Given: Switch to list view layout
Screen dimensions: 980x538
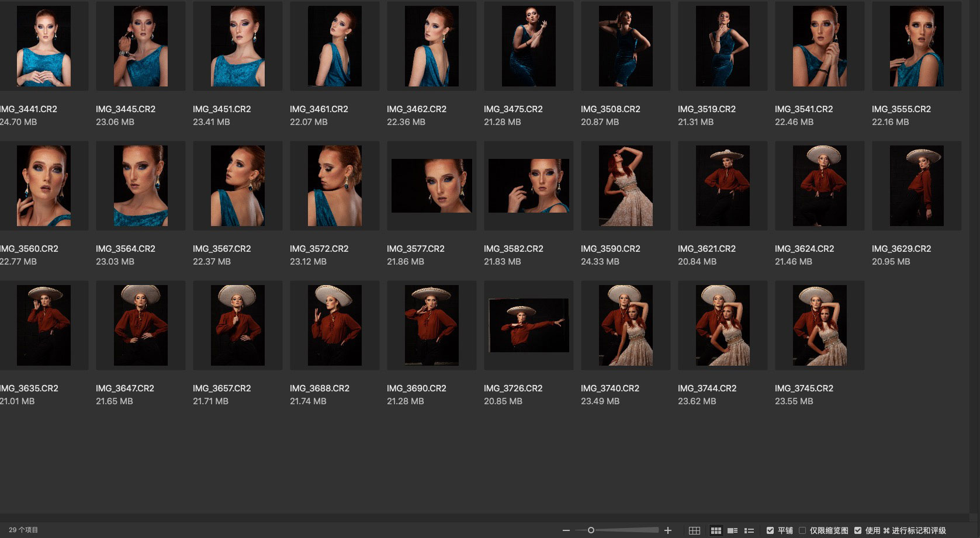Looking at the screenshot, I should click(749, 530).
